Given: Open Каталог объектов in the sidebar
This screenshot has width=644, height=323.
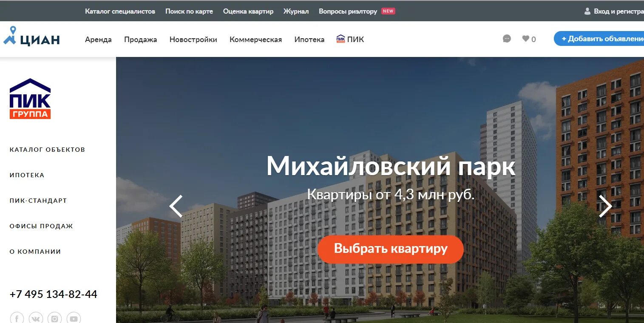Looking at the screenshot, I should click(48, 150).
